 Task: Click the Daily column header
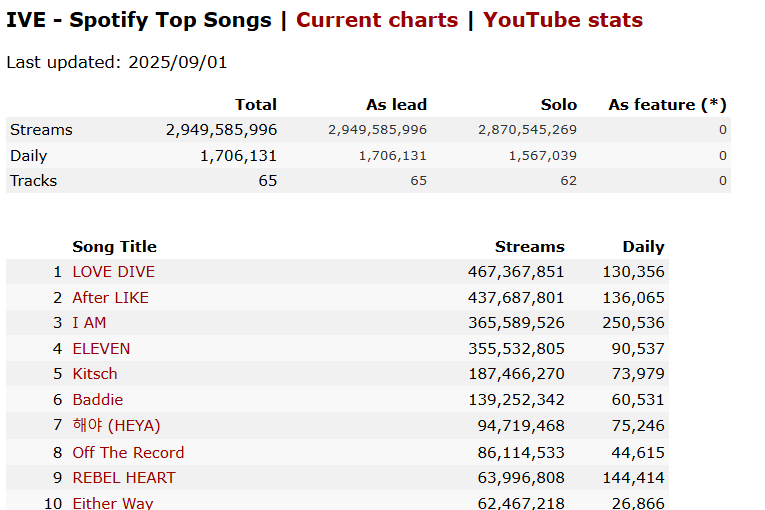pyautogui.click(x=643, y=247)
